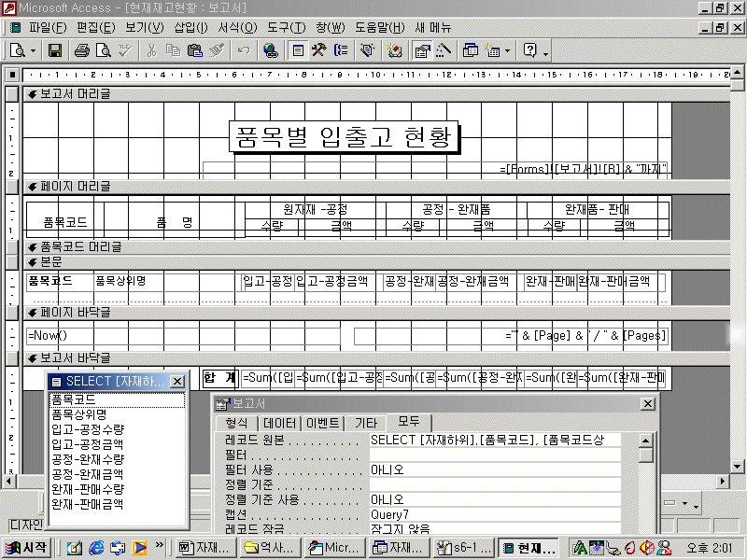Image resolution: width=747 pixels, height=560 pixels.
Task: Open the 편집(E) menu
Action: click(x=96, y=28)
